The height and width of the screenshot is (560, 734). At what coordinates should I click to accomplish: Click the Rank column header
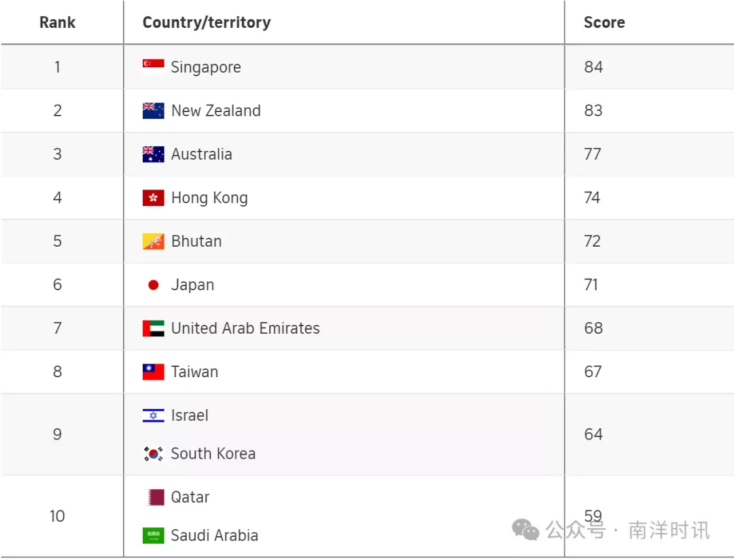(x=57, y=22)
